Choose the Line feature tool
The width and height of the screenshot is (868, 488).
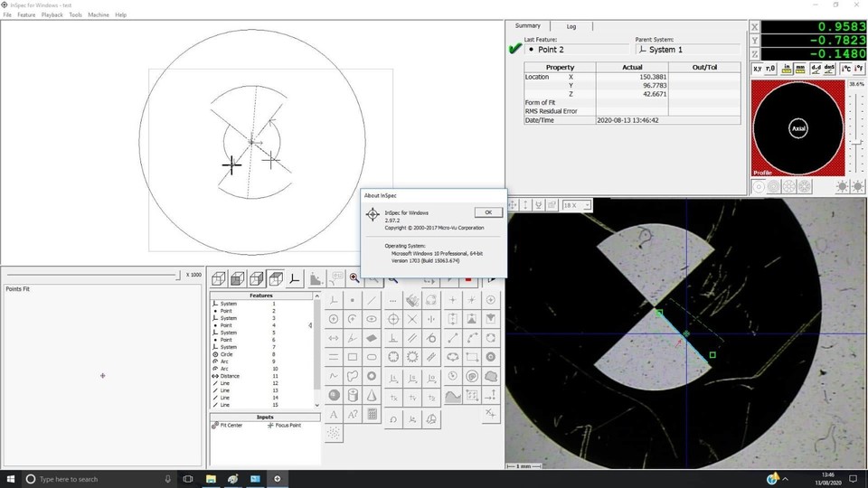(x=372, y=300)
